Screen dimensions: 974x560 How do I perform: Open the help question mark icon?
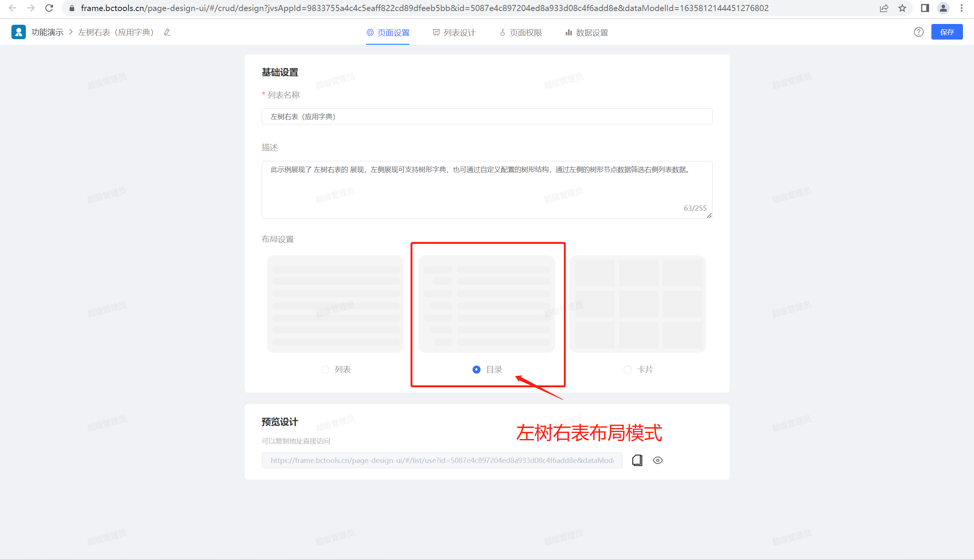(x=918, y=32)
